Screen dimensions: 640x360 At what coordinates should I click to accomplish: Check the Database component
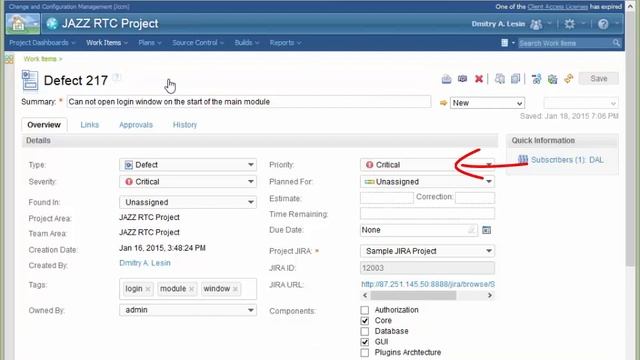point(364,331)
